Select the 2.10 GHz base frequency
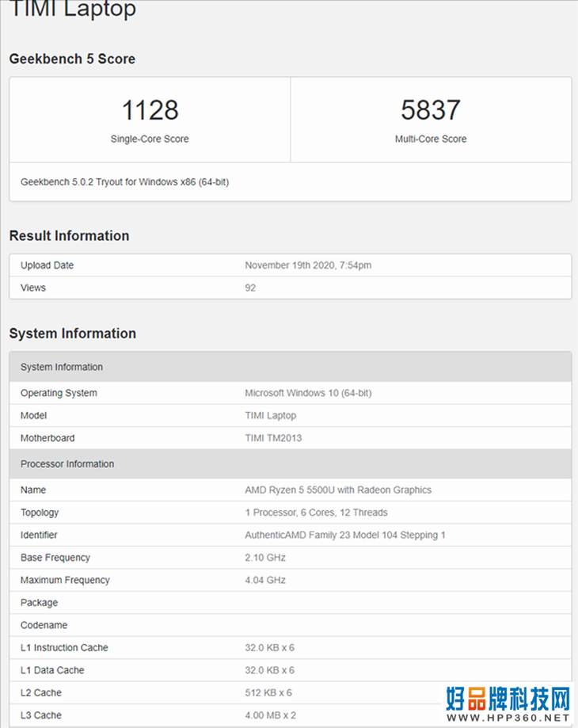The width and height of the screenshot is (578, 728). 265,558
